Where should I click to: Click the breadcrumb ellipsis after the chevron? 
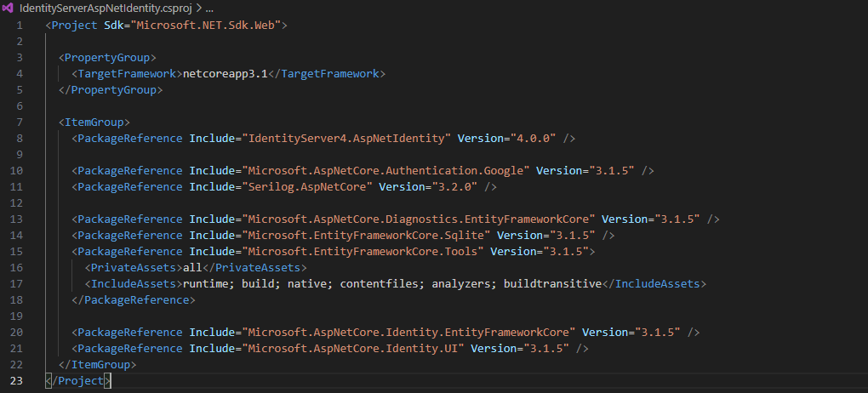pos(209,9)
